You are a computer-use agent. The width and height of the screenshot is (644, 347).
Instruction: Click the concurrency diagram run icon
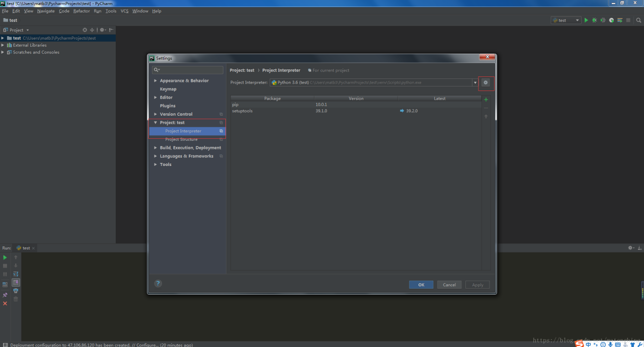(x=619, y=20)
